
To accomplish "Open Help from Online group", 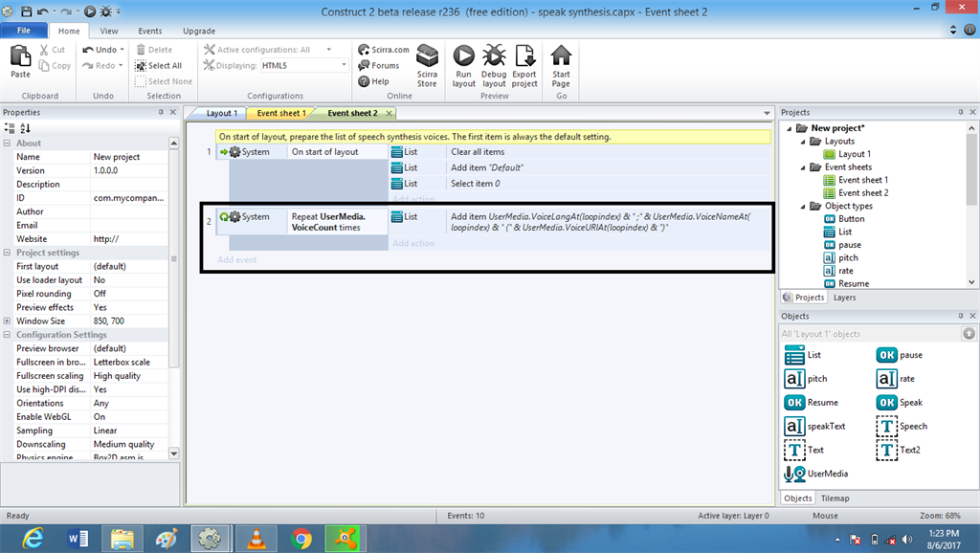I will coord(374,81).
